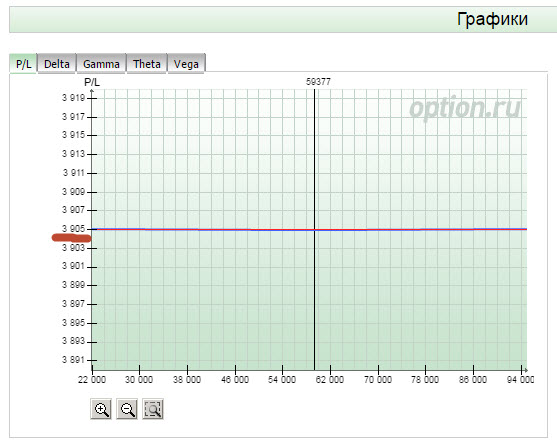
Task: Open the Delta tab
Action: coord(56,64)
